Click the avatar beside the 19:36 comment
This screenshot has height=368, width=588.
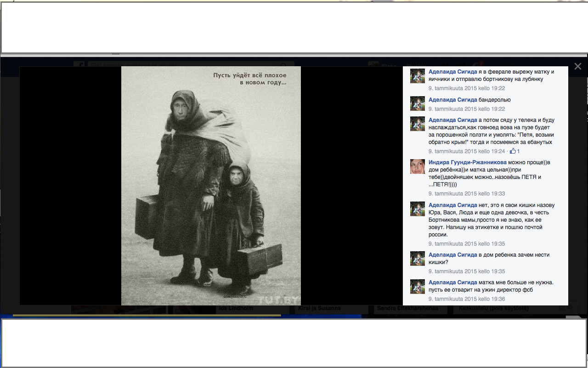417,287
